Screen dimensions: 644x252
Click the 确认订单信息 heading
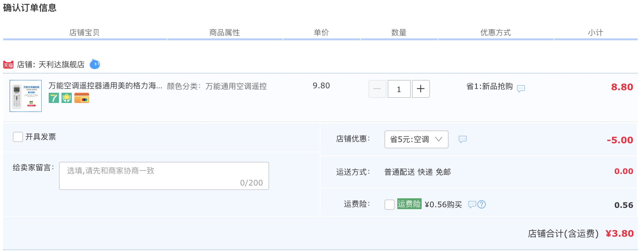[30, 8]
